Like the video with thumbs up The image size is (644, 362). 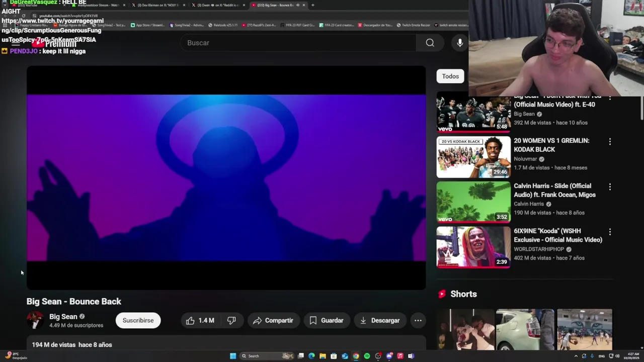pyautogui.click(x=201, y=320)
